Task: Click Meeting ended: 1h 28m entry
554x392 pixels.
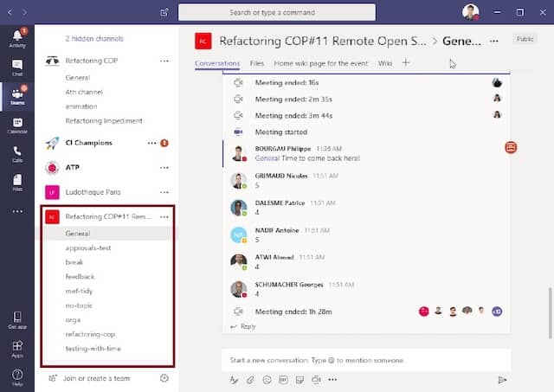Action: [x=293, y=312]
